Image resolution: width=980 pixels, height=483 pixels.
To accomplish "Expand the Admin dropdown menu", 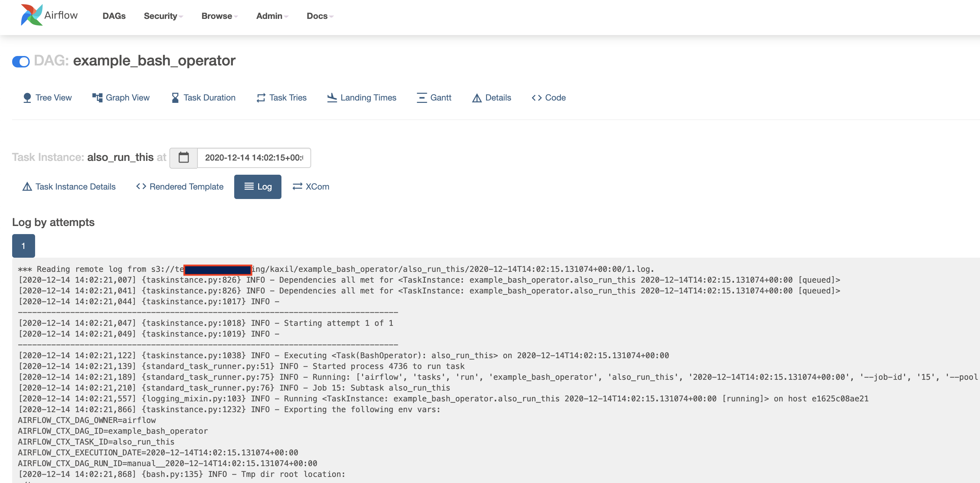I will (272, 16).
